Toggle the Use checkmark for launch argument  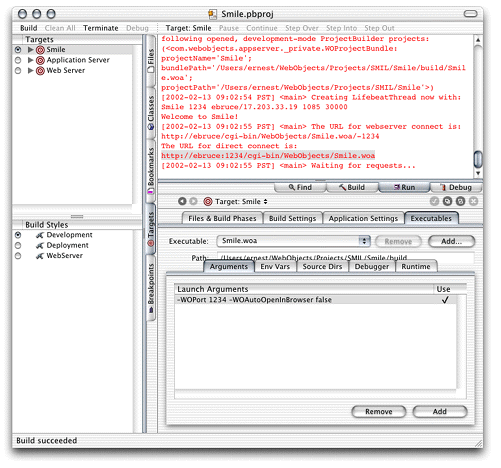pos(445,300)
